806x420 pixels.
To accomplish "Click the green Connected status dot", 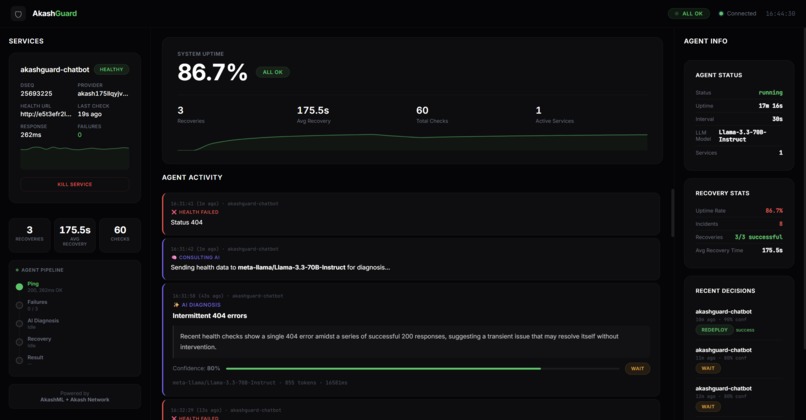I will click(721, 13).
